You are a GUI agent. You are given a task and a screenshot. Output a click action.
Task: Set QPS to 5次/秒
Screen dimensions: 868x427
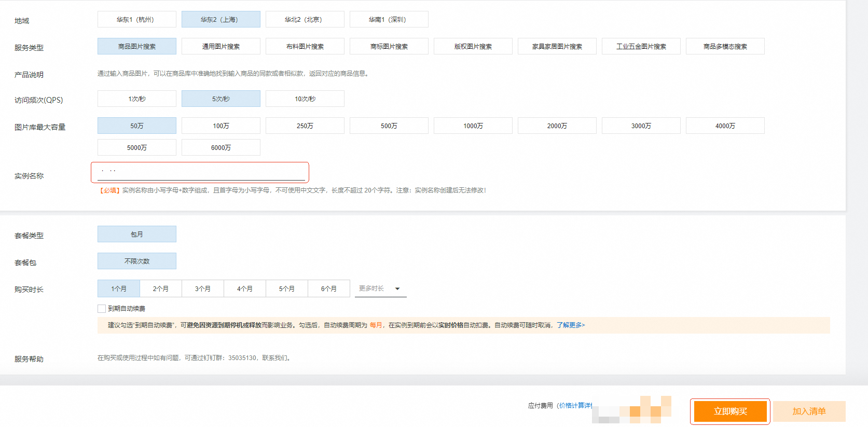tap(221, 99)
